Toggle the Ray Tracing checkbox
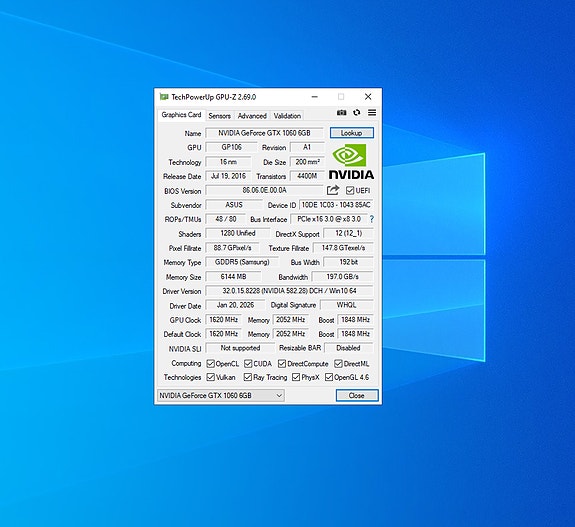The image size is (575, 527). coord(248,377)
